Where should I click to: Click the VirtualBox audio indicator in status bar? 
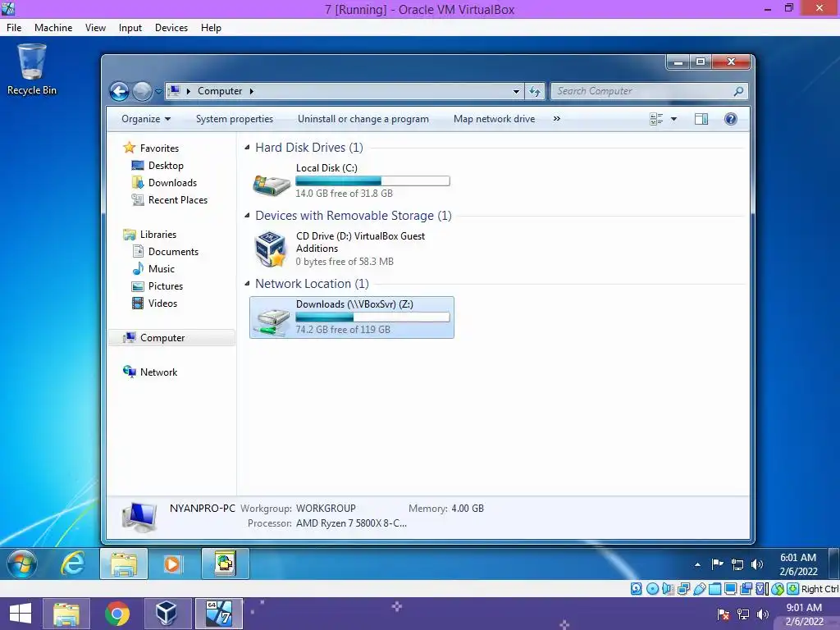[x=668, y=589]
